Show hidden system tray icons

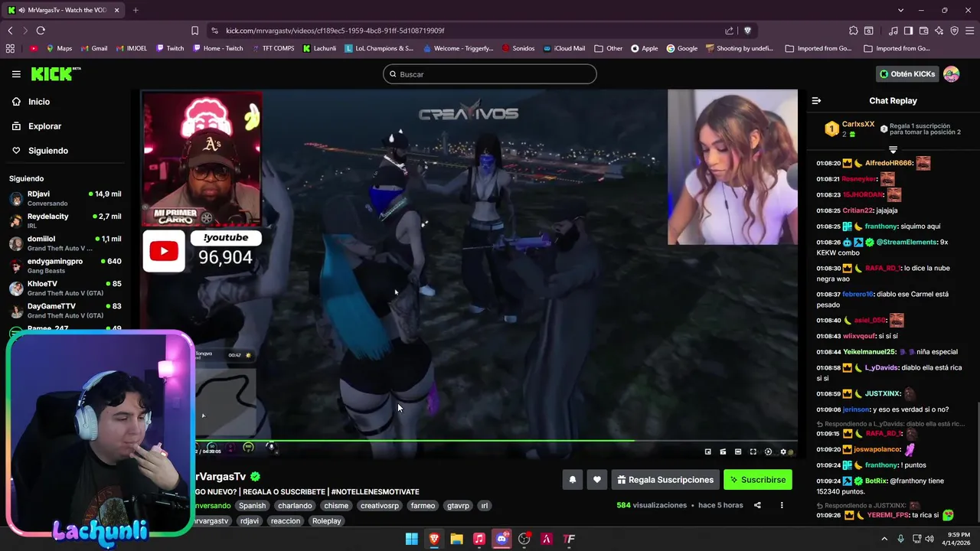coord(884,539)
